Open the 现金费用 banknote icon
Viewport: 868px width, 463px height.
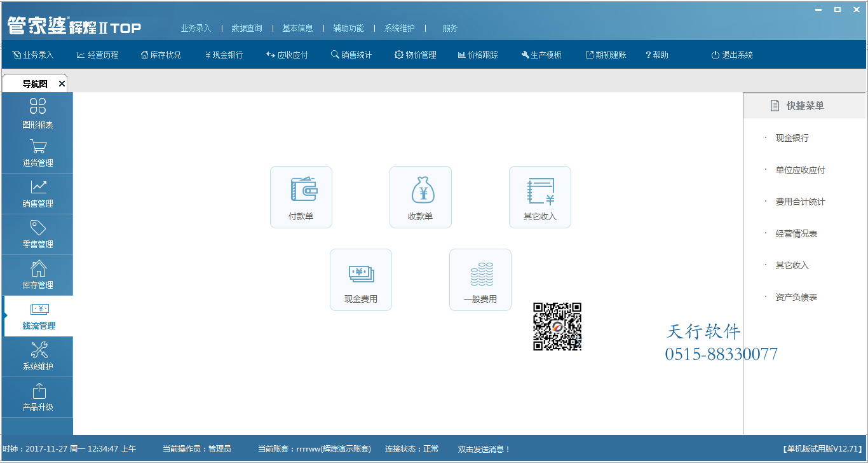pos(361,280)
